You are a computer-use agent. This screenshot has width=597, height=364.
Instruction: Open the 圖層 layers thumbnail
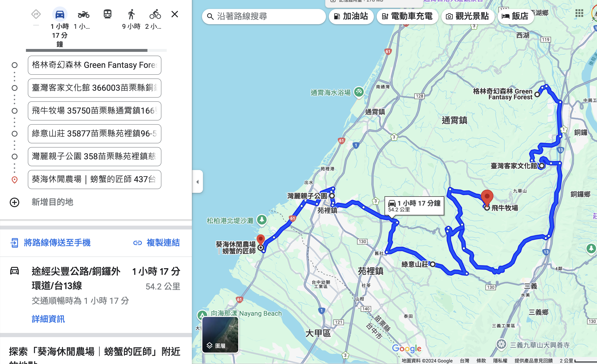tap(220, 335)
